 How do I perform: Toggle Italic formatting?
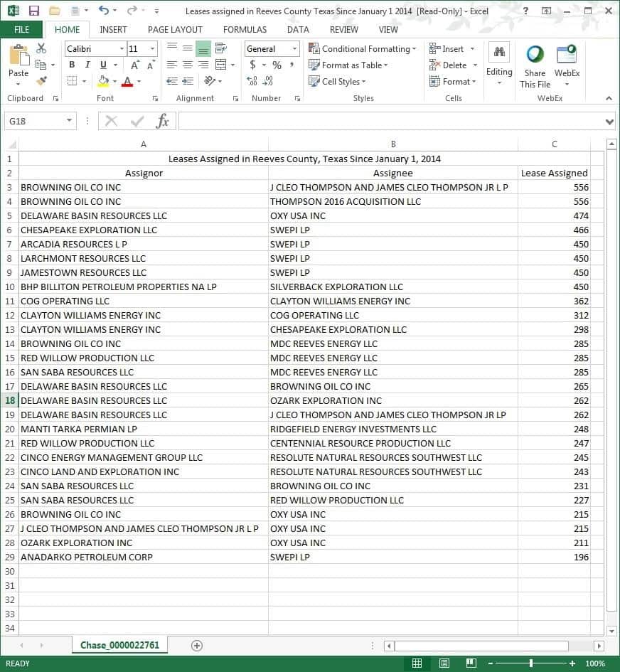coord(87,65)
